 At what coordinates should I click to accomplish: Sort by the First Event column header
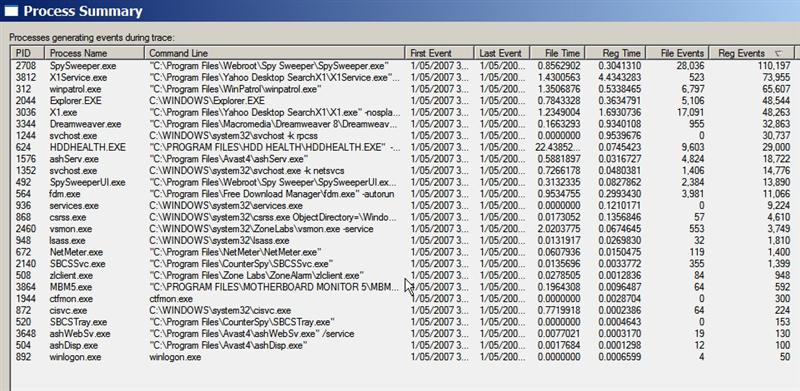point(439,53)
